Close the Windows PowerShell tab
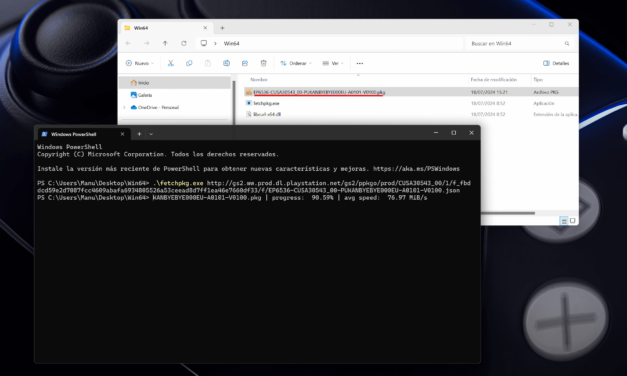Screen dimensions: 627x376 122,134
